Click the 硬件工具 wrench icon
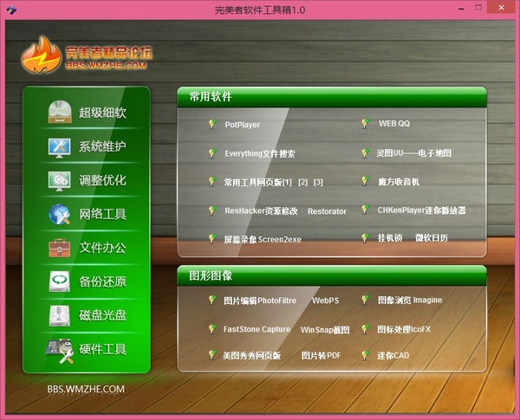 [x=59, y=349]
